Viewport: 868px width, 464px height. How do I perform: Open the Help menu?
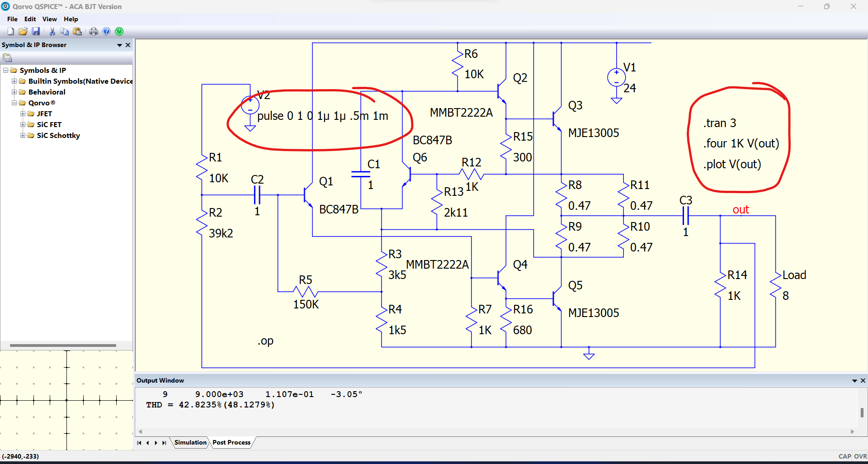[71, 19]
